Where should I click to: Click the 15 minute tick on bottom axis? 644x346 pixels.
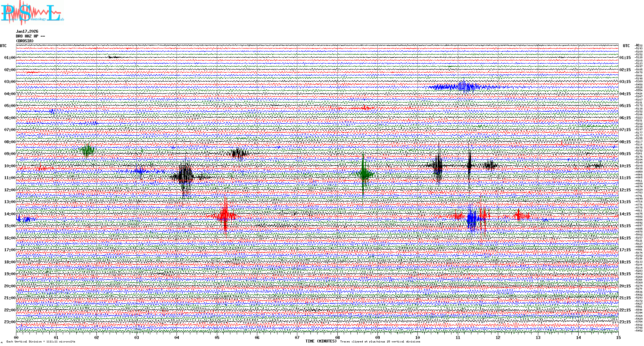[618, 337]
